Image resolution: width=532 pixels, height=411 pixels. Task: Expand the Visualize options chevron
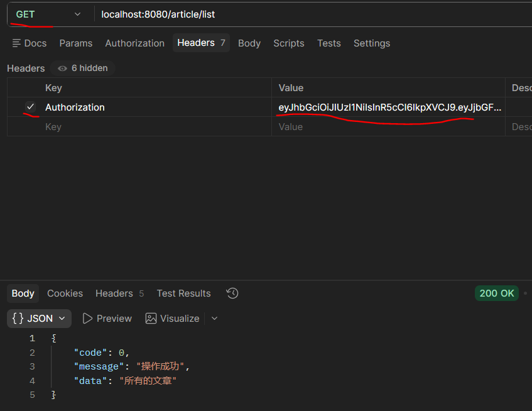click(214, 319)
